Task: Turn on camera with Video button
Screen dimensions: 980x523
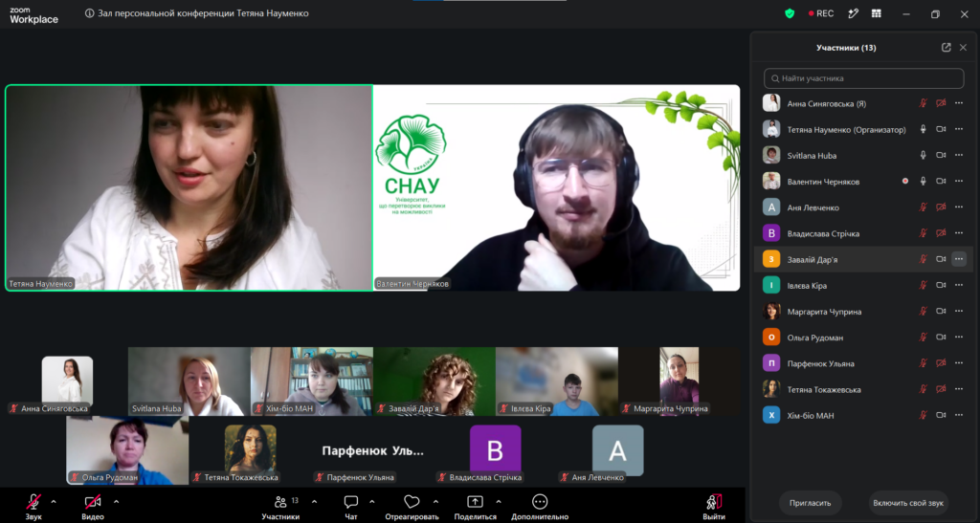Action: tap(93, 507)
